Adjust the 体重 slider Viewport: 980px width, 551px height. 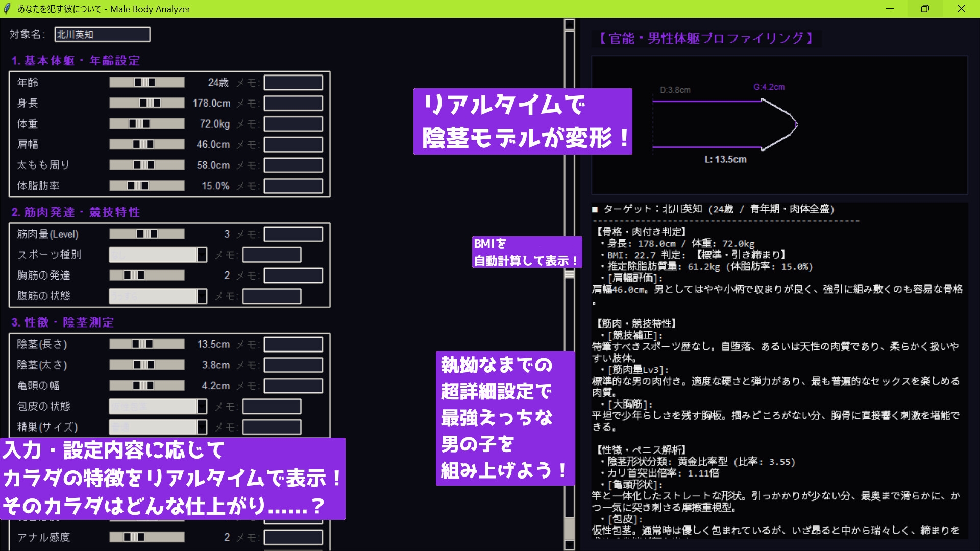coord(147,123)
